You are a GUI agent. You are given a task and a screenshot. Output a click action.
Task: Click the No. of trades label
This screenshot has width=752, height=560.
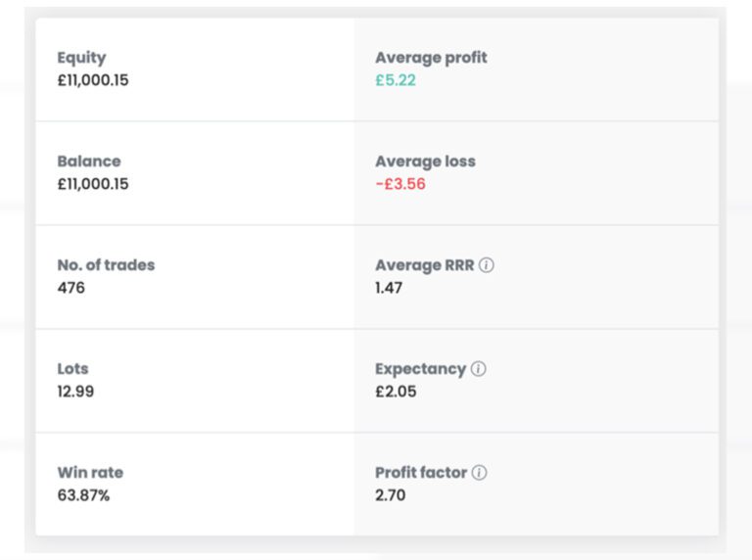(106, 265)
